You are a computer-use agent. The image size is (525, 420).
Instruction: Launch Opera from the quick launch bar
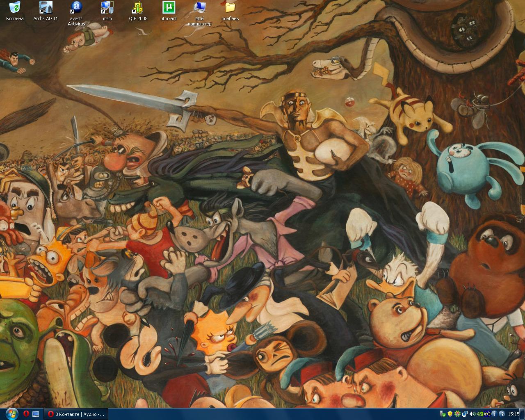pyautogui.click(x=26, y=414)
